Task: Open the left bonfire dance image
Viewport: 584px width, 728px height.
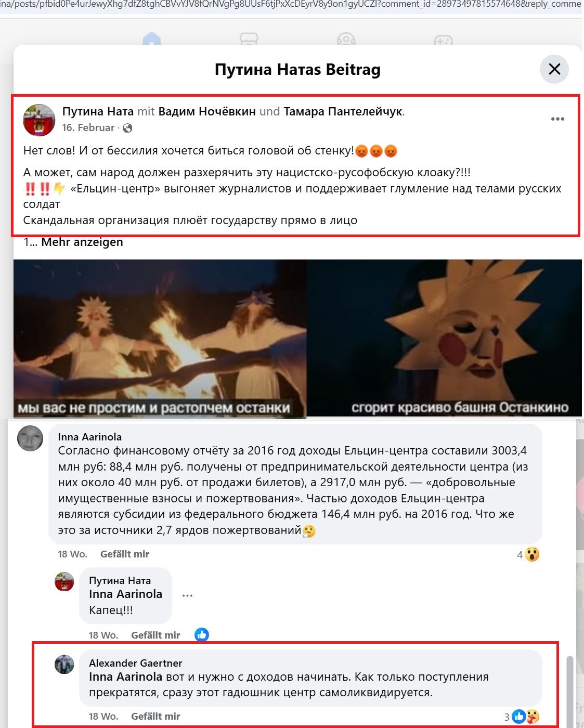Action: point(160,339)
